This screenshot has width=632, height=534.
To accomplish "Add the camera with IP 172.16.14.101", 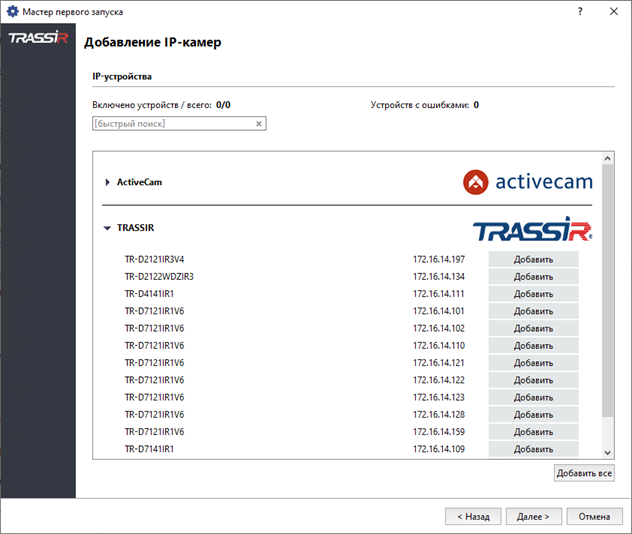I will pyautogui.click(x=533, y=311).
